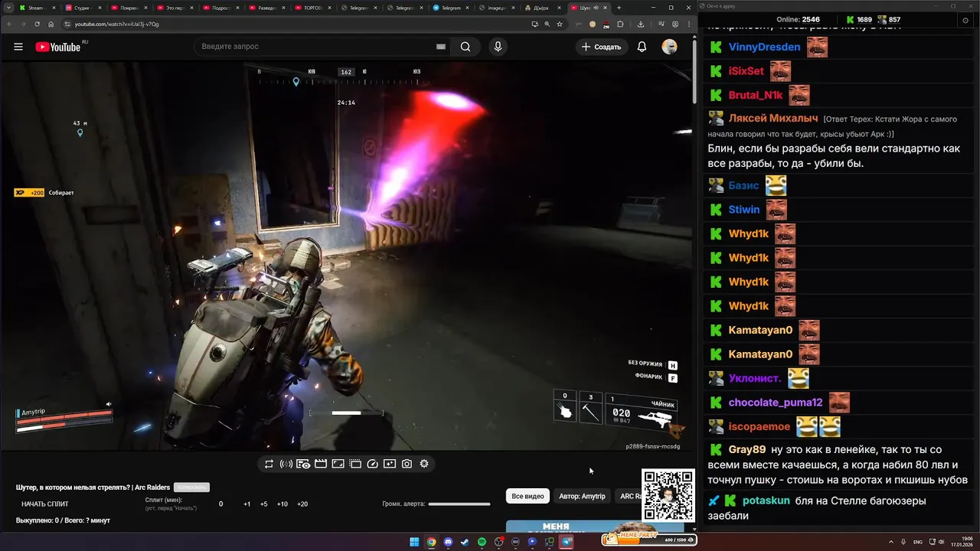Open Telegram from the taskbar
Screen dimensions: 980x551
click(567, 542)
